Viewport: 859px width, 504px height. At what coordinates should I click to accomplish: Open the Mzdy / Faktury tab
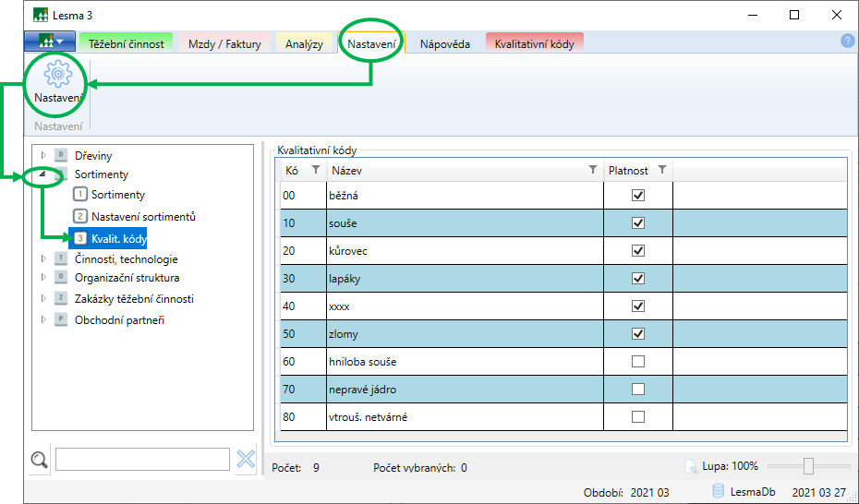[224, 43]
